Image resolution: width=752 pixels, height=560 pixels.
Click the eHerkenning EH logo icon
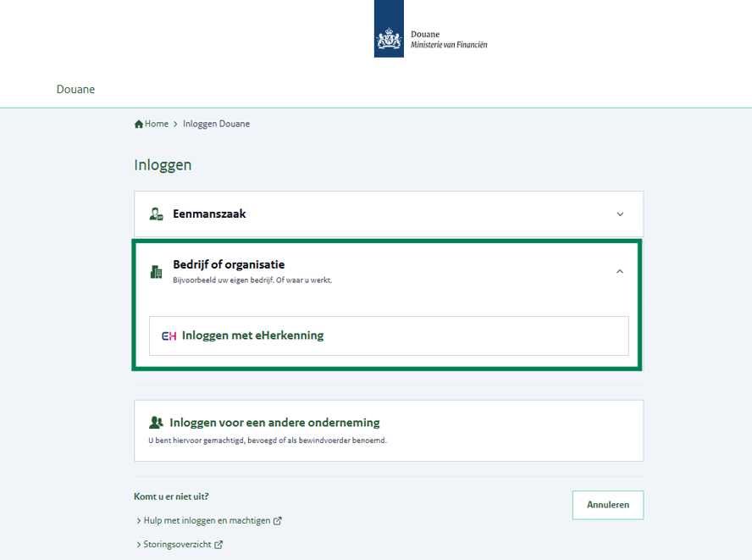[x=169, y=335]
